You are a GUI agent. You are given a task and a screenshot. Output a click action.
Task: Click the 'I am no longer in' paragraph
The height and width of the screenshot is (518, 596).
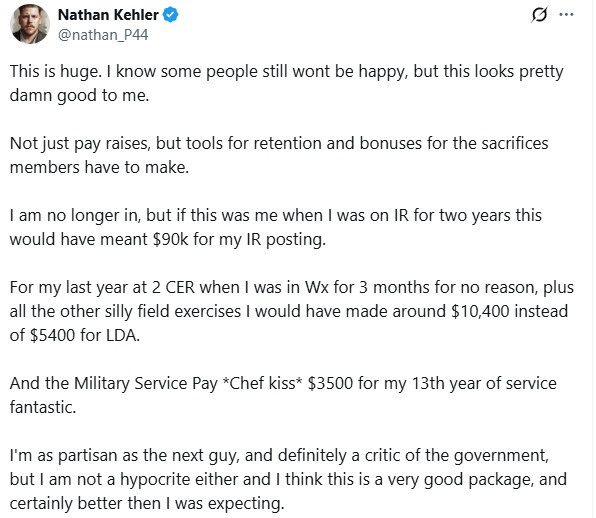(x=276, y=227)
